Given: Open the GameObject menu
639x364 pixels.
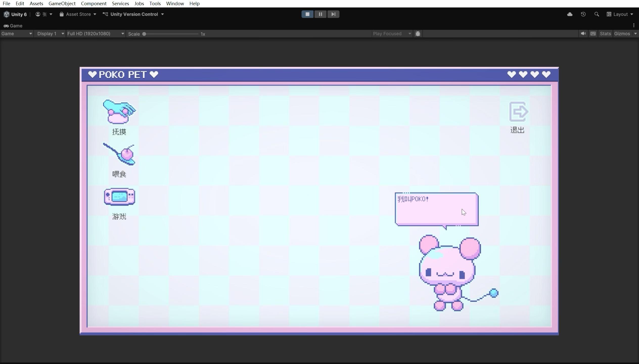Looking at the screenshot, I should (x=62, y=4).
